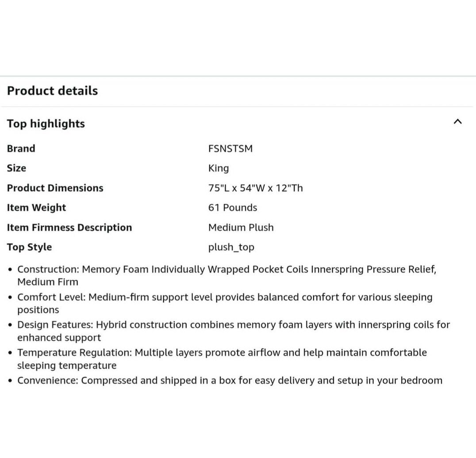Select the King size value

tap(219, 168)
